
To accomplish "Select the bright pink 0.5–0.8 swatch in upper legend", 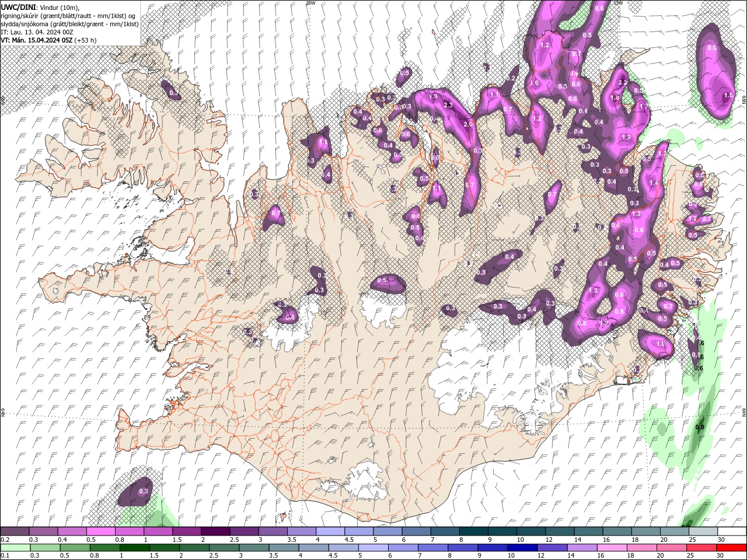I will click(x=100, y=531).
